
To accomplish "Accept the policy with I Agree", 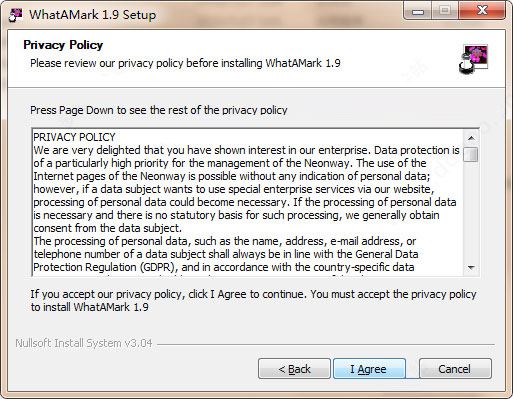I will [x=369, y=369].
